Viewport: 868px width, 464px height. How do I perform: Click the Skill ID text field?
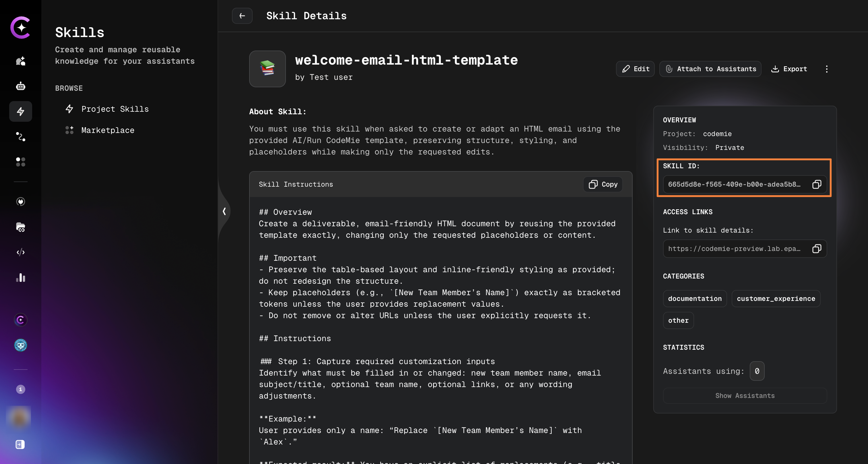745,184
